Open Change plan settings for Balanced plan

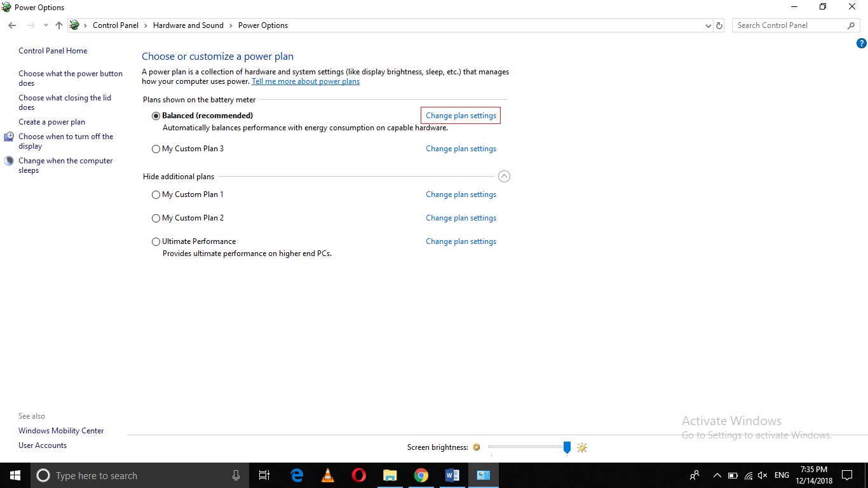pyautogui.click(x=460, y=115)
